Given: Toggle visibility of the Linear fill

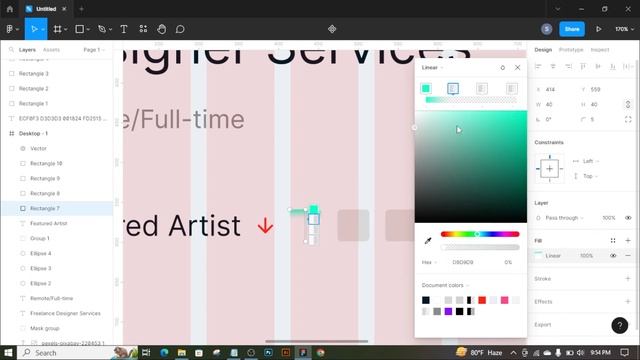Looking at the screenshot, I should pyautogui.click(x=613, y=256).
